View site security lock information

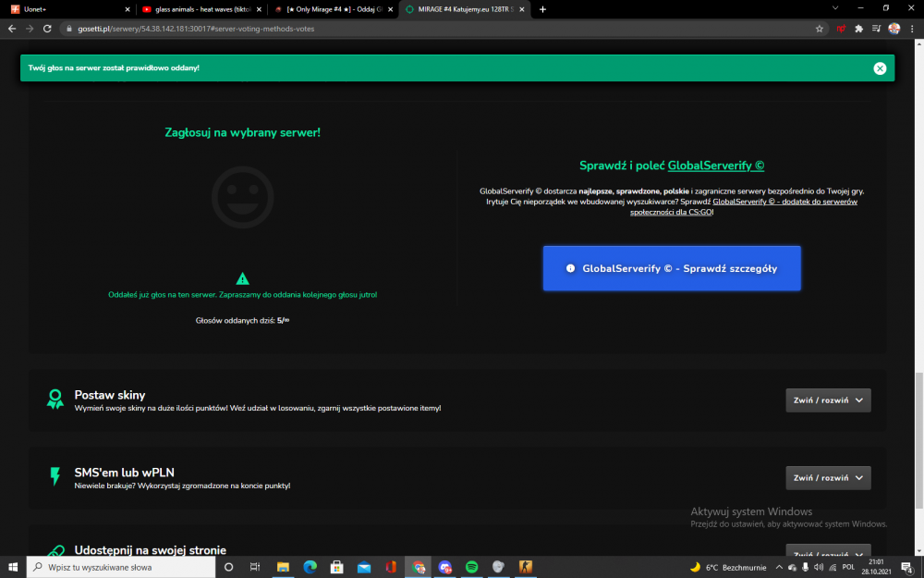point(69,29)
